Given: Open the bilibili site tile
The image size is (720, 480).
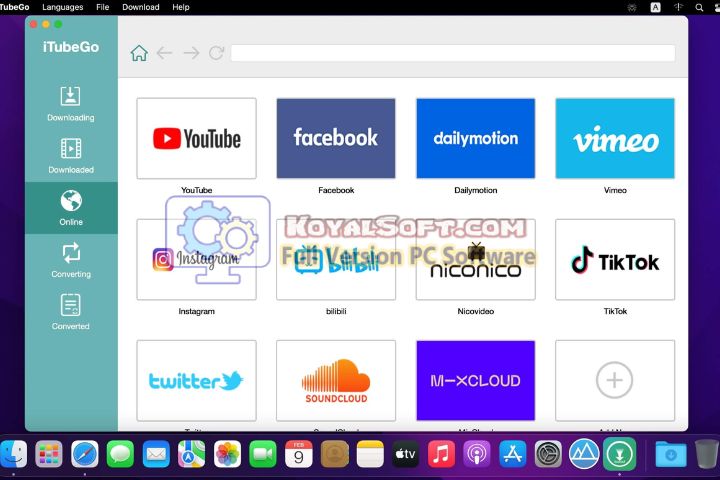Looking at the screenshot, I should [336, 260].
